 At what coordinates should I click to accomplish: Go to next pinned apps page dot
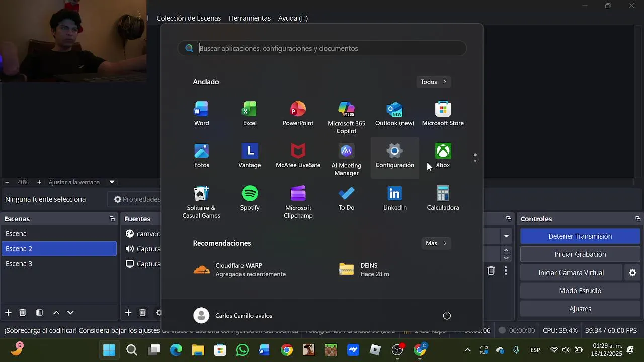pos(475,161)
